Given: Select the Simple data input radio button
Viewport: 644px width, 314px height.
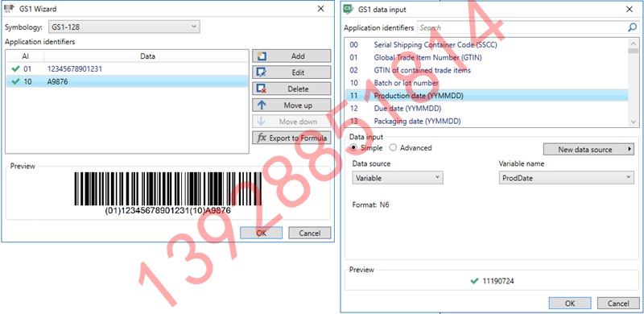Looking at the screenshot, I should pos(353,147).
